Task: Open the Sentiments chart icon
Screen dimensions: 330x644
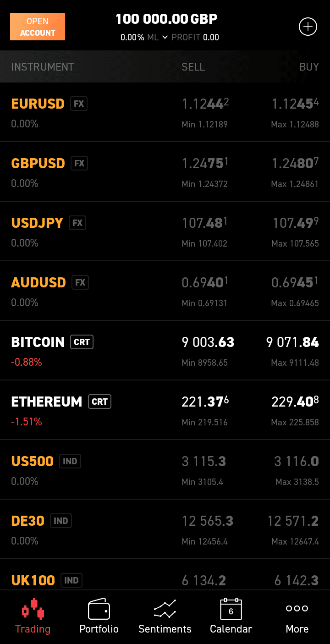Action: 165,609
